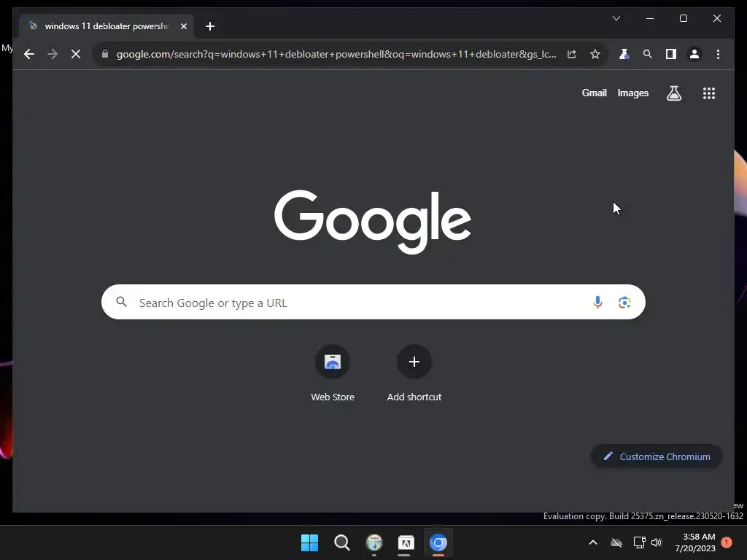Screen dimensions: 747x560
Task: Search by image with Google Lens
Action: point(624,302)
